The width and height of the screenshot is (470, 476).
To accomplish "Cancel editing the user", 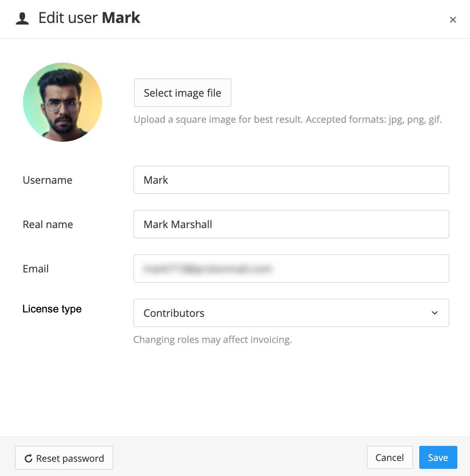I will pyautogui.click(x=389, y=457).
